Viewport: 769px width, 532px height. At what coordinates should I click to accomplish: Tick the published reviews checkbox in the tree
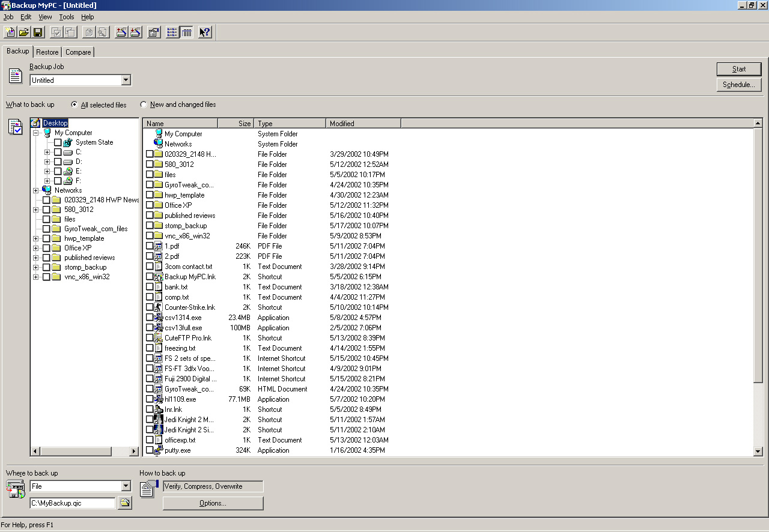coord(46,258)
